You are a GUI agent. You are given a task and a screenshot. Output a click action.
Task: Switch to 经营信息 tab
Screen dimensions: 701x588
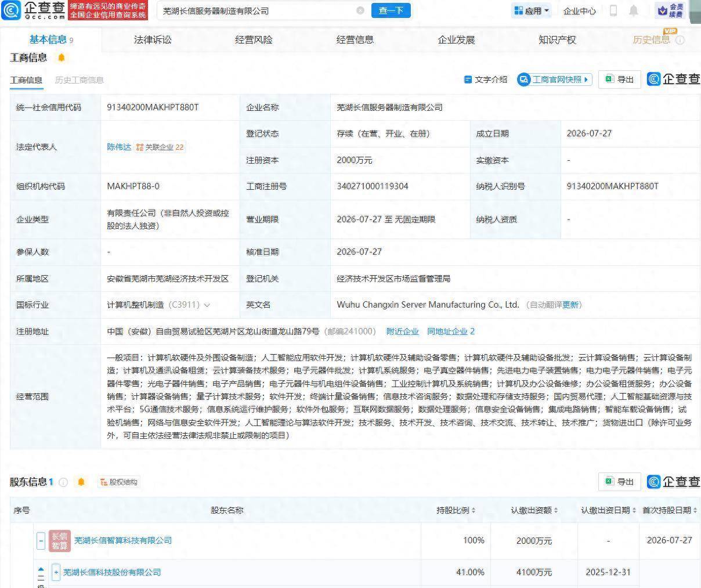(x=355, y=39)
